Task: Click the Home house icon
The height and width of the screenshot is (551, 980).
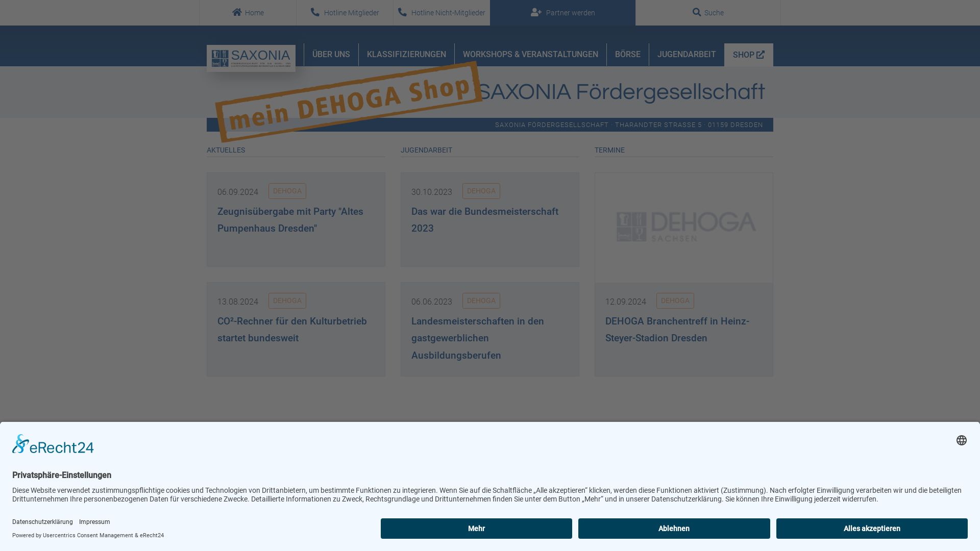Action: pyautogui.click(x=237, y=12)
